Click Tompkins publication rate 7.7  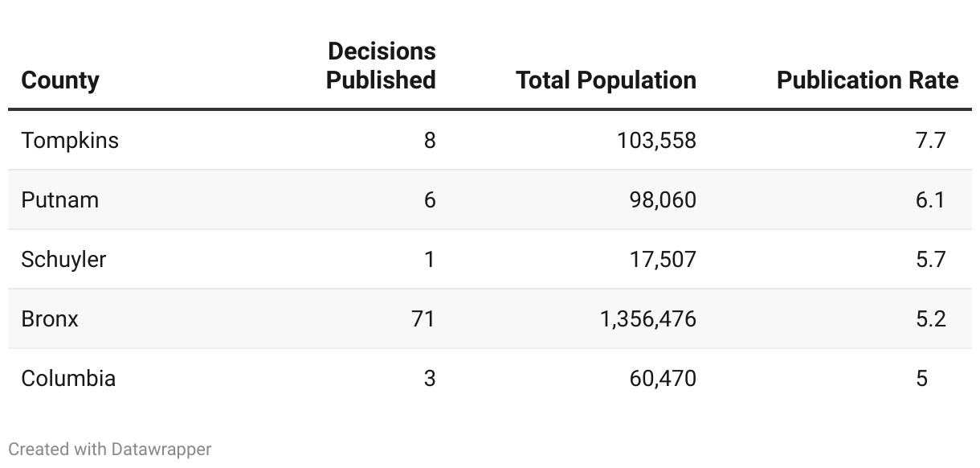(x=930, y=141)
